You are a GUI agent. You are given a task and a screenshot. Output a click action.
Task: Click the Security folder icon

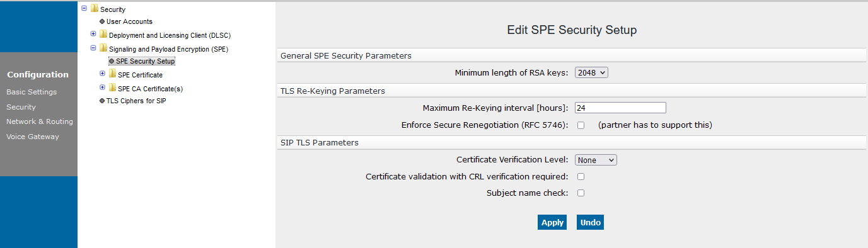(x=95, y=9)
